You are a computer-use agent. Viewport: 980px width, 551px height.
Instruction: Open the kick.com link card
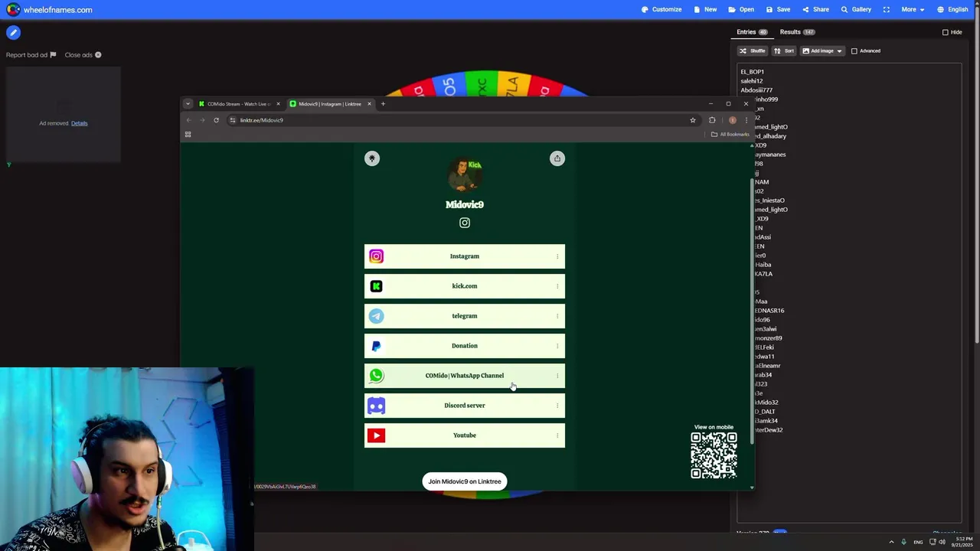click(465, 286)
